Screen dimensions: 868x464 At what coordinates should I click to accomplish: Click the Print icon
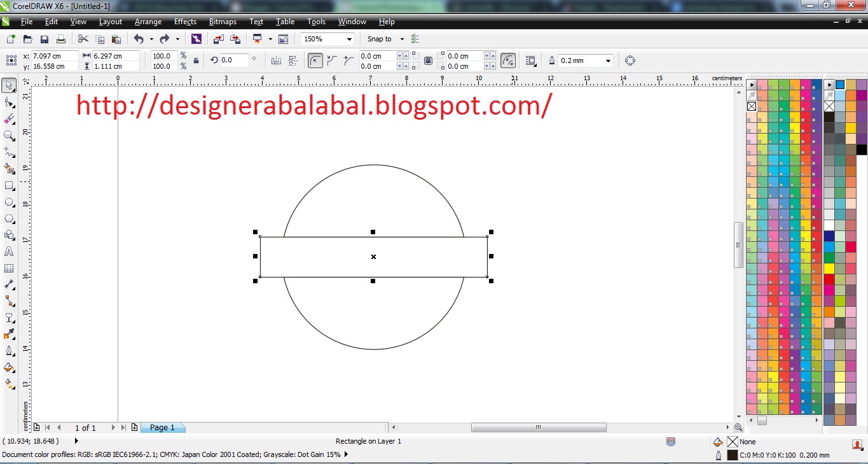61,39
